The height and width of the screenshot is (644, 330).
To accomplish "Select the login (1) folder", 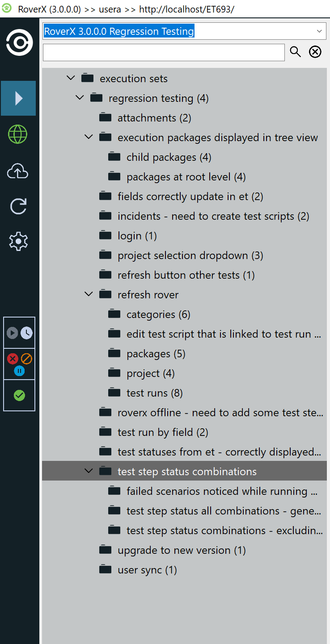I will (137, 236).
